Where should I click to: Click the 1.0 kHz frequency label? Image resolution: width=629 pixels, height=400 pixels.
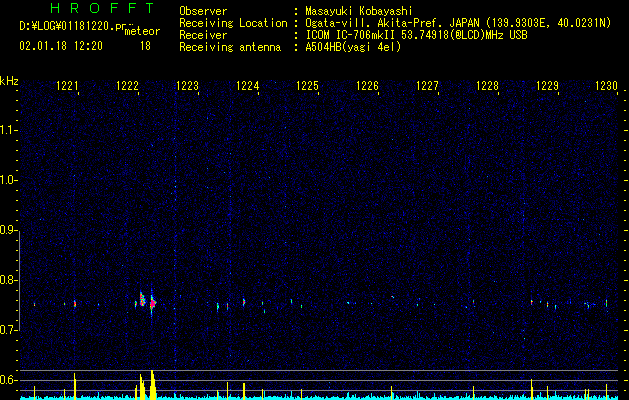tap(8, 180)
